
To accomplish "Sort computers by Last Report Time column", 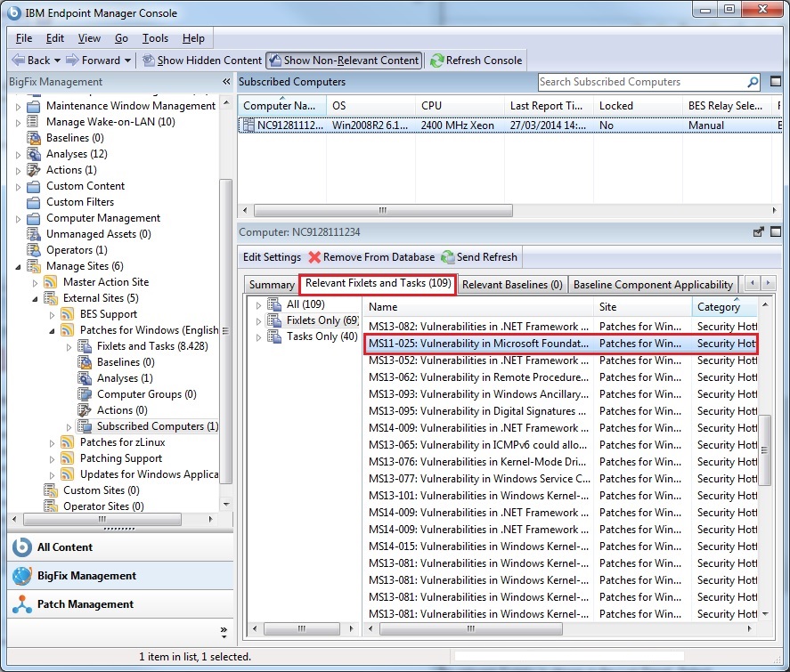I will (x=548, y=106).
